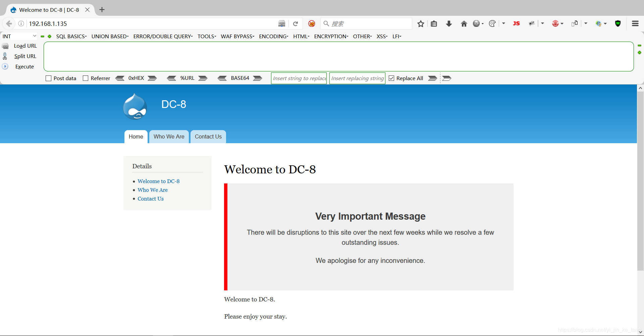644x336 pixels.
Task: Click the copy pages extension icon
Action: [575, 23]
